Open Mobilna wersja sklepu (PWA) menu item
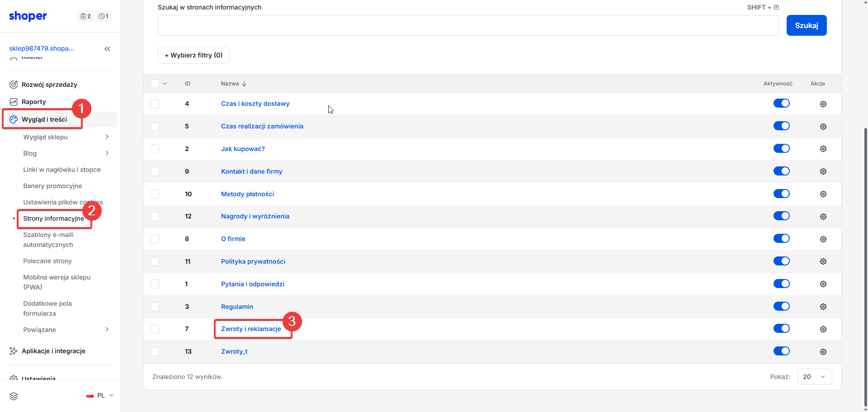This screenshot has width=868, height=412. [x=57, y=282]
